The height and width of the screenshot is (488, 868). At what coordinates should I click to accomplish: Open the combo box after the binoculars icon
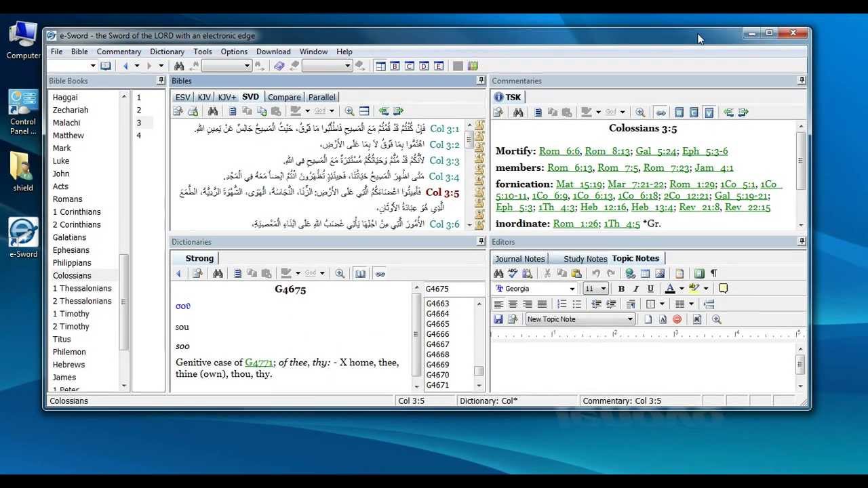[226, 66]
